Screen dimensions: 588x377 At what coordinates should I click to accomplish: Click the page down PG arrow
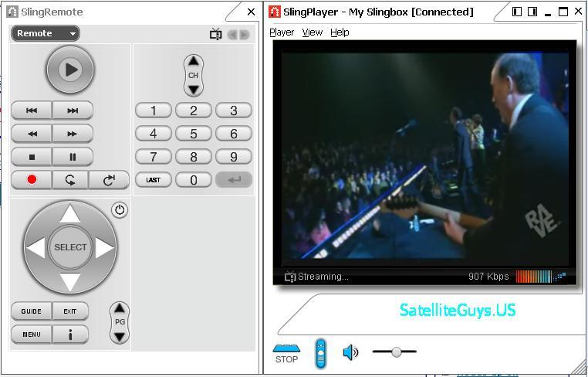coord(120,337)
